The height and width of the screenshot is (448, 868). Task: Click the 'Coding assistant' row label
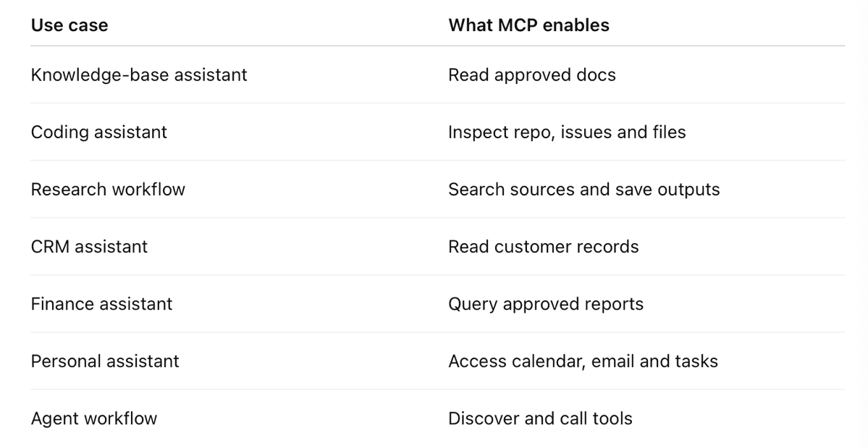click(x=99, y=132)
